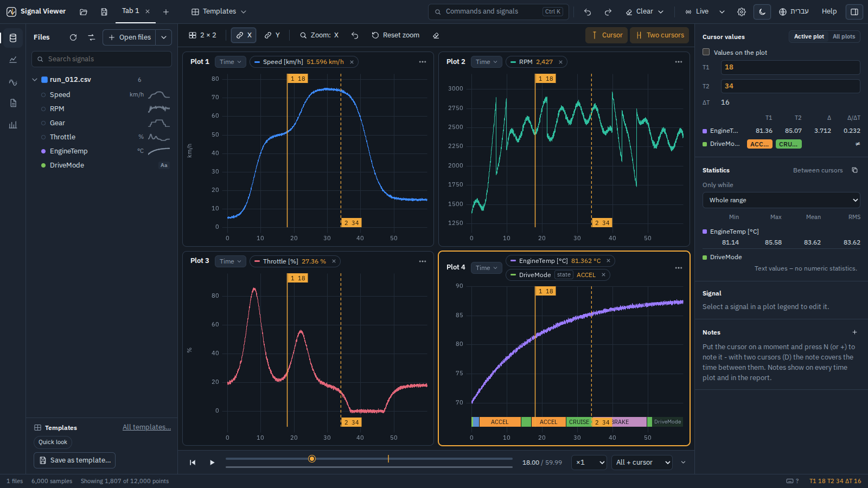This screenshot has height=488, width=868.
Task: Open Plot 3 more options menu
Action: click(423, 261)
